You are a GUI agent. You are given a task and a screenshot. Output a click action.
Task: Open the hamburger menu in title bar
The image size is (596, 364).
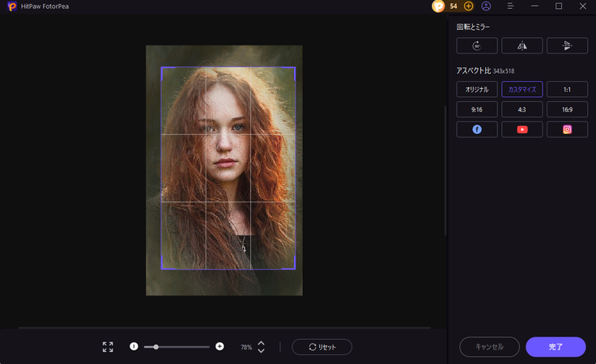tap(510, 6)
